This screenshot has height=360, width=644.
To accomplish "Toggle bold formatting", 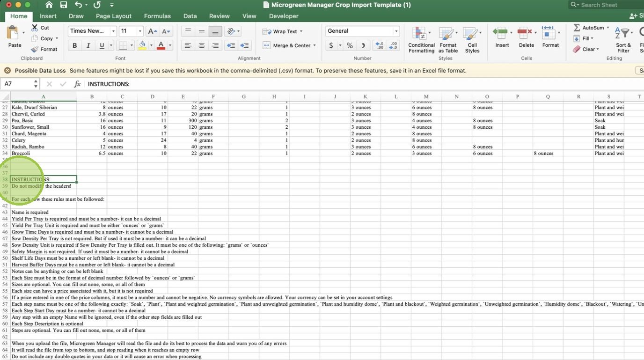I will tap(74, 45).
